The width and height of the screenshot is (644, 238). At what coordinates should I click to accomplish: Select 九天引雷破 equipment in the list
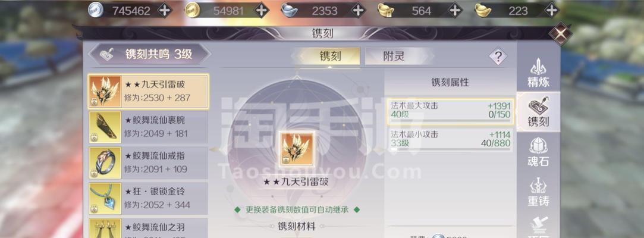coord(148,91)
